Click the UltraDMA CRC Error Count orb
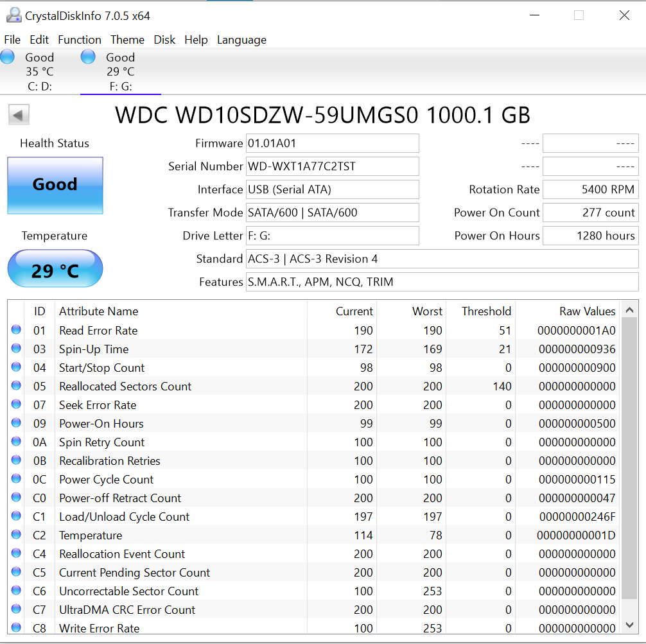The width and height of the screenshot is (646, 644). (x=16, y=610)
